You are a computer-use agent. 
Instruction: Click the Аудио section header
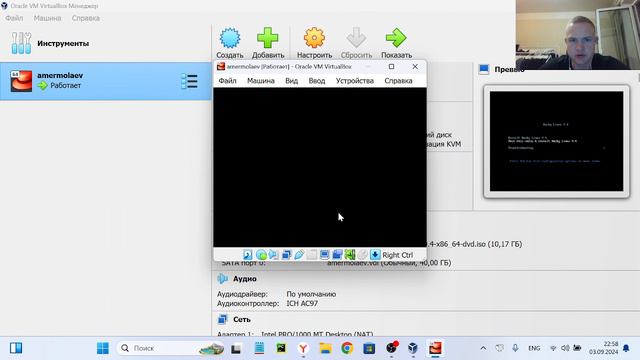[x=244, y=279]
